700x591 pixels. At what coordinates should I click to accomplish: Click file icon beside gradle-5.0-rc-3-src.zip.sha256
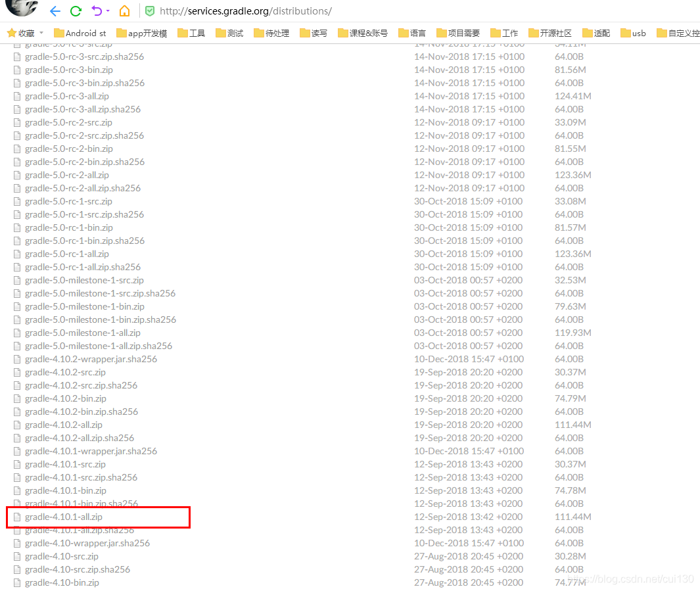point(17,57)
